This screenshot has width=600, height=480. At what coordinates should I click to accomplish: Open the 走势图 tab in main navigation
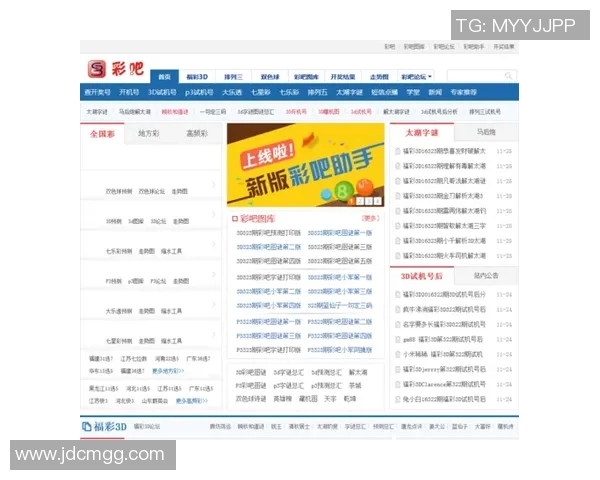point(379,77)
